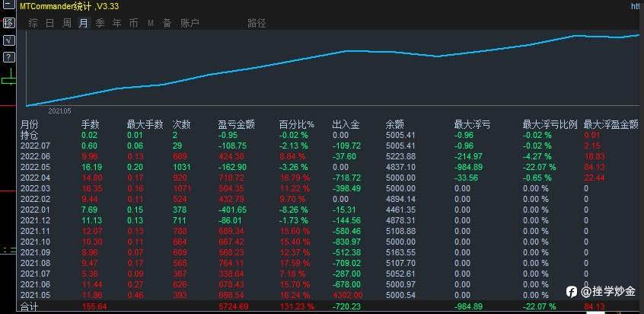
Task: Click the 移 move panel button
Action: click(8, 23)
